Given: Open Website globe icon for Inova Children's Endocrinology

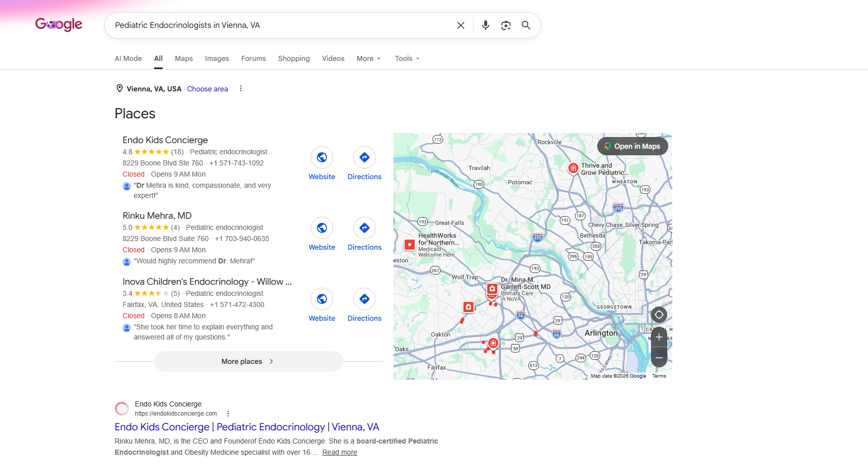Looking at the screenshot, I should point(322,299).
